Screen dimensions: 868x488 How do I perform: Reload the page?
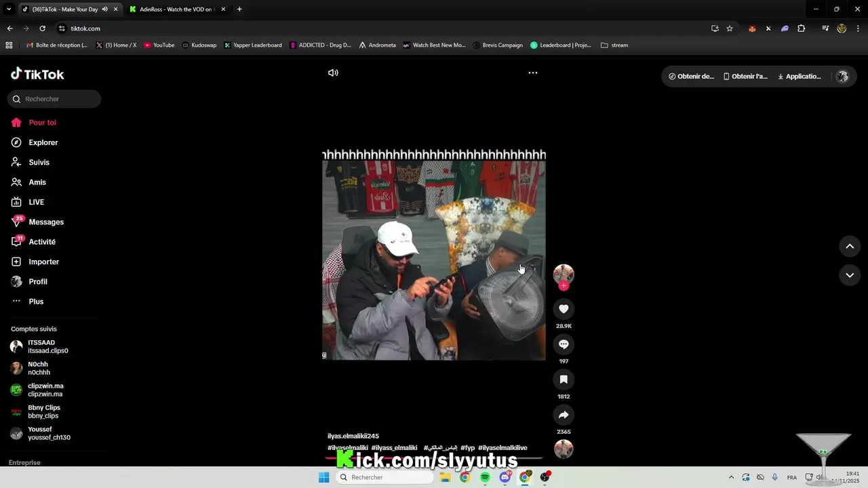42,28
